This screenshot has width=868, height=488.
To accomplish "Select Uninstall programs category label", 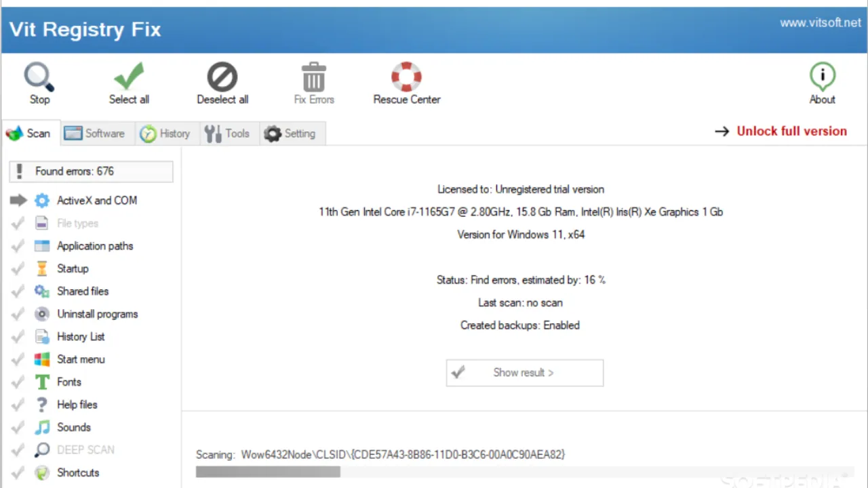I will tap(98, 314).
